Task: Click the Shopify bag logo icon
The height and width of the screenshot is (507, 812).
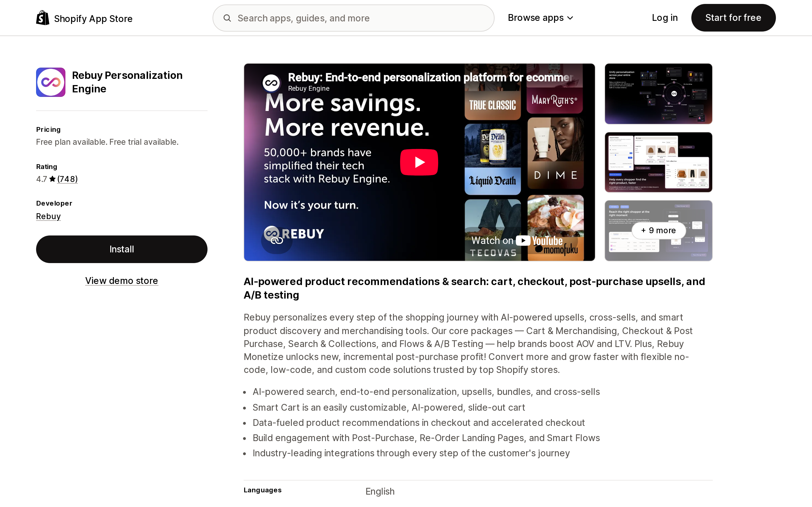Action: [x=43, y=18]
